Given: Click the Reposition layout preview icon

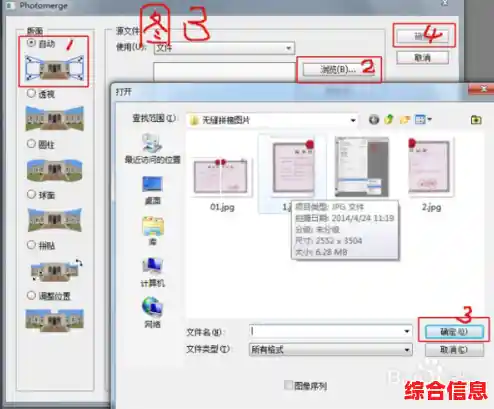Looking at the screenshot, I should pos(55,320).
